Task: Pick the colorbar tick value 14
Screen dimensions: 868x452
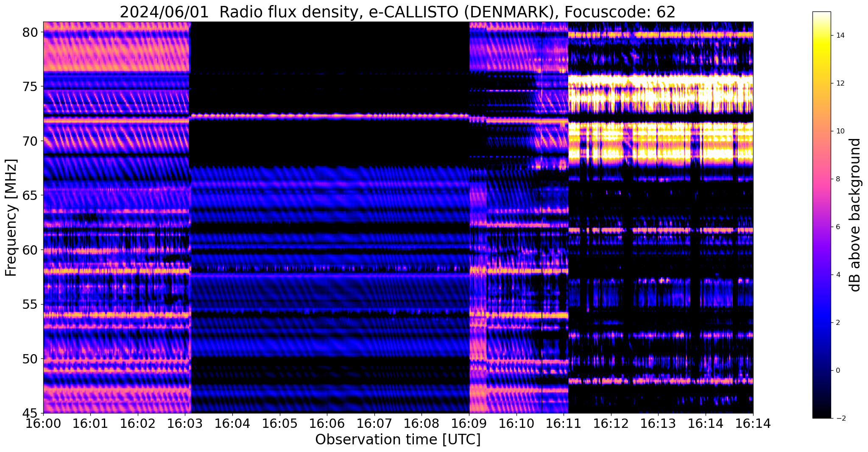Action: pyautogui.click(x=840, y=36)
